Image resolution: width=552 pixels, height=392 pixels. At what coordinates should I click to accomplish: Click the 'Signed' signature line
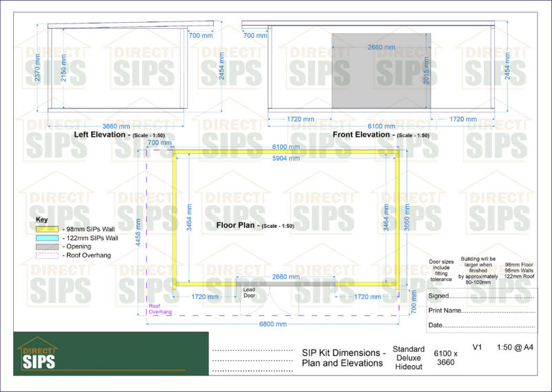(481, 296)
